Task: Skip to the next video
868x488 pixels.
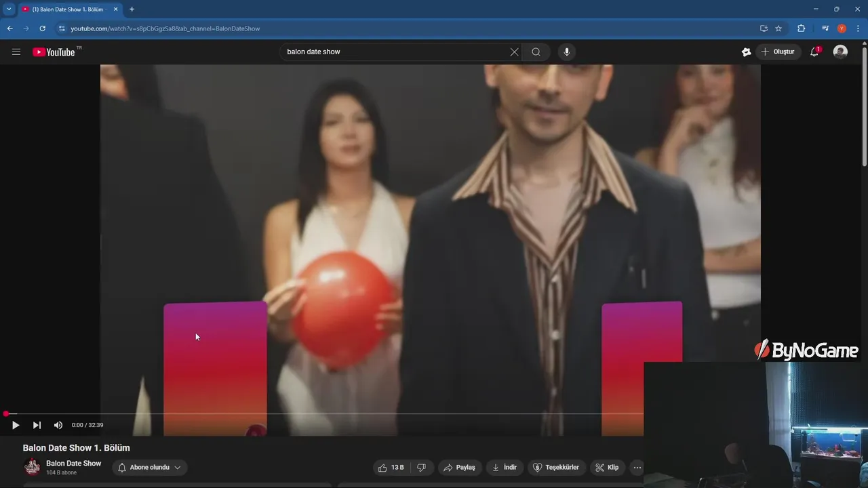Action: tap(37, 425)
